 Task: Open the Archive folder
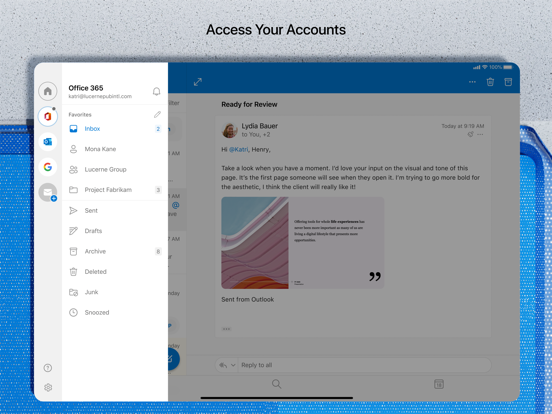click(x=115, y=251)
